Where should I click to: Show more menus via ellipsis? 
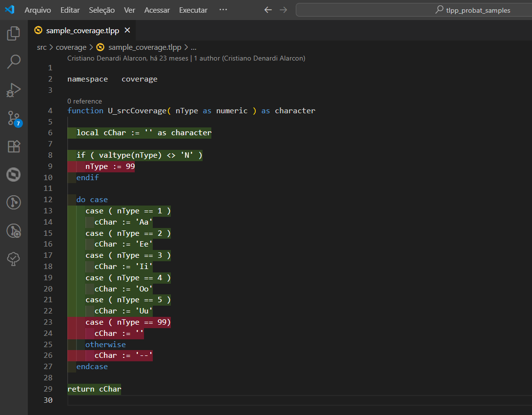tap(223, 9)
